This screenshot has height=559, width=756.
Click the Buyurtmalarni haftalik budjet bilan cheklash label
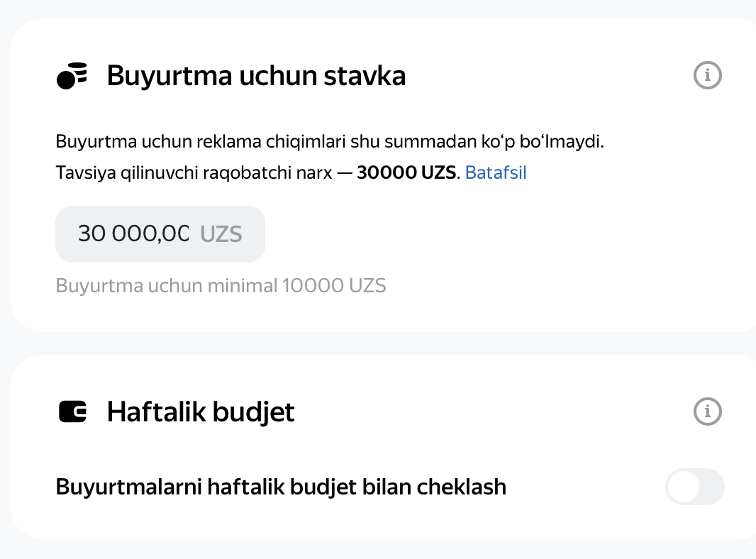pos(281,487)
